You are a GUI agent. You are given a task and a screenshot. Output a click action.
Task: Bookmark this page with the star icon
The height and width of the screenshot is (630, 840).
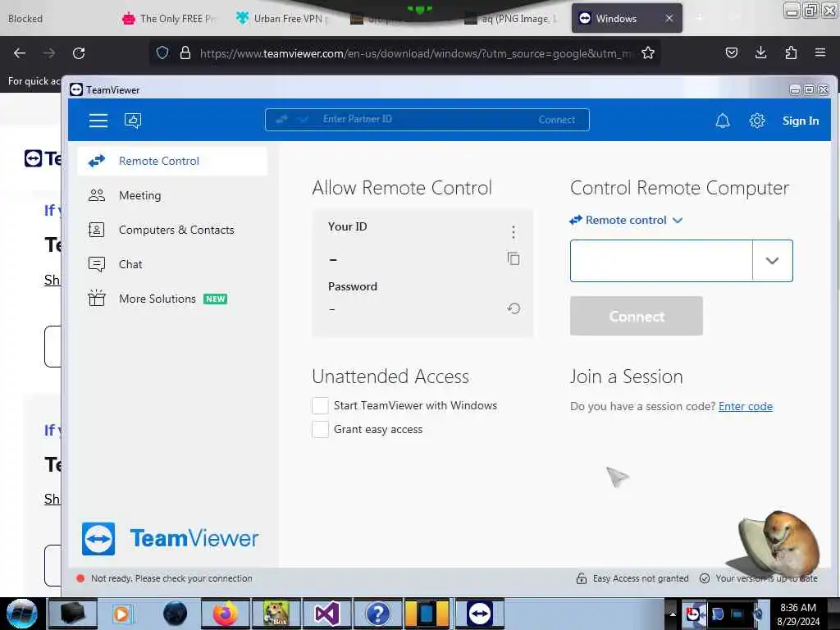pos(648,52)
